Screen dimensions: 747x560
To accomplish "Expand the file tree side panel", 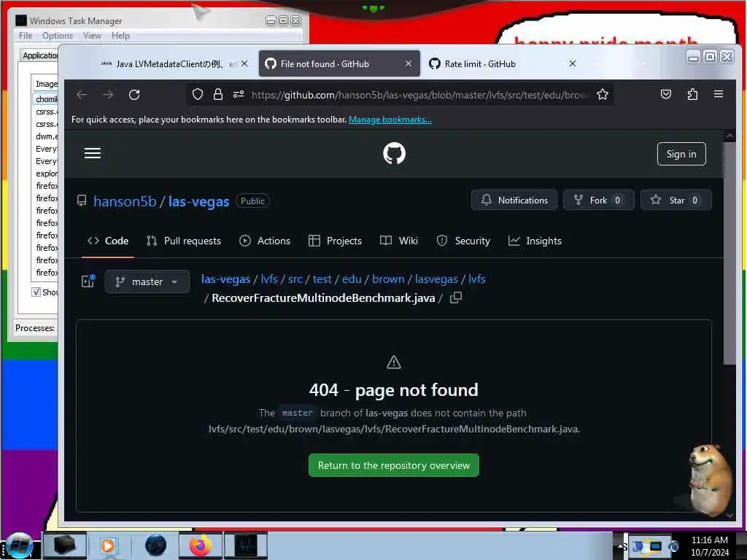I will [88, 281].
